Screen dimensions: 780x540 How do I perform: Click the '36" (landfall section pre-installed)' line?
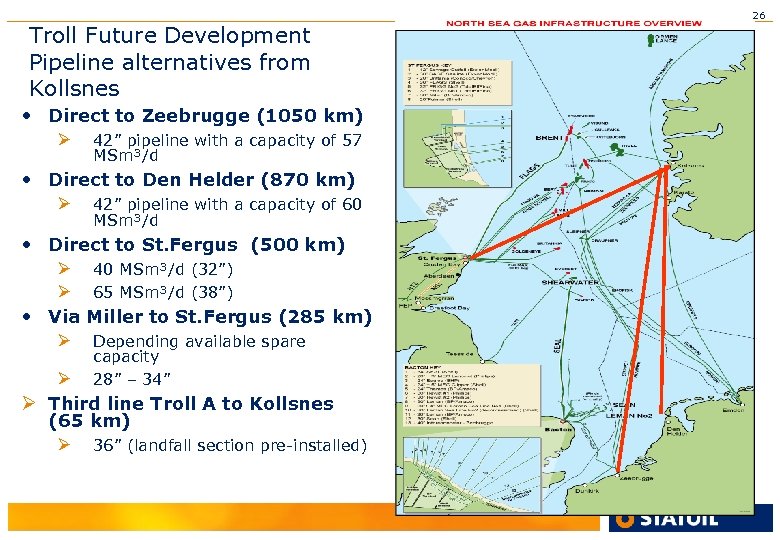(x=230, y=445)
